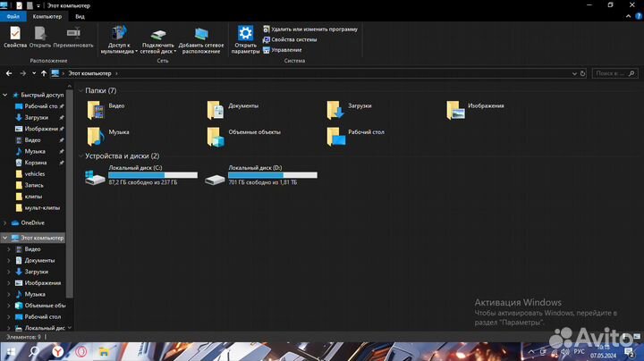Image resolution: width=644 pixels, height=361 pixels.
Task: Collapse the Папки (7) group
Action: click(x=81, y=91)
